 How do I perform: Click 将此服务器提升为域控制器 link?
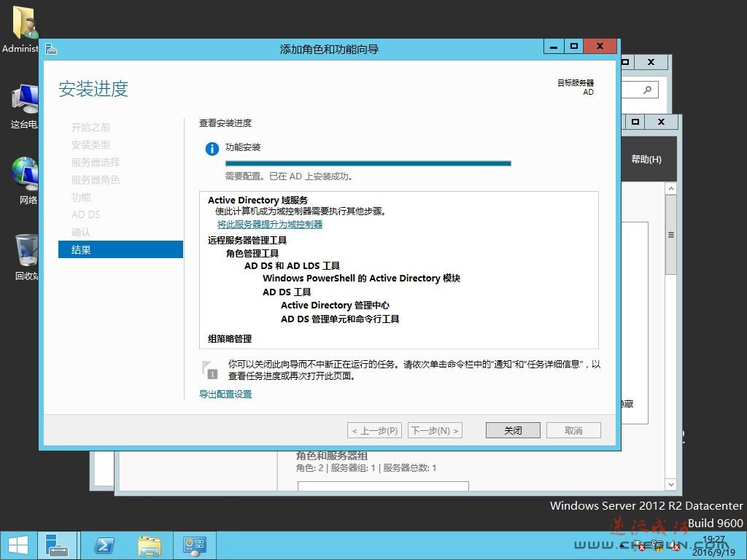tap(270, 225)
